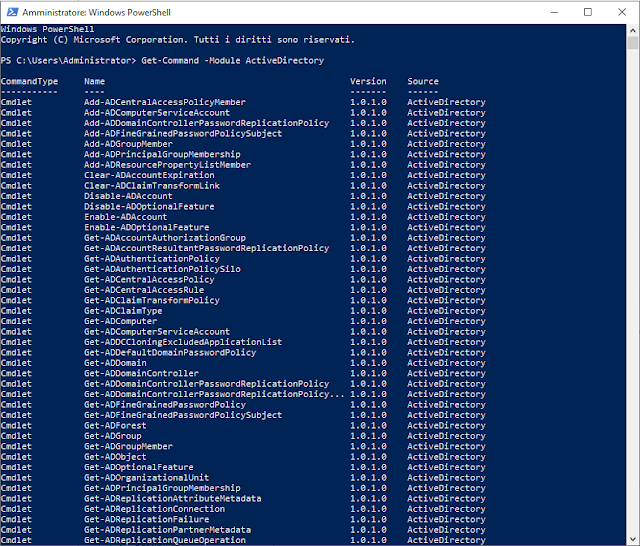The width and height of the screenshot is (640, 546).
Task: Select 'Get-ADAuthenticationPolicySilo' cmdlet name
Action: tap(162, 269)
